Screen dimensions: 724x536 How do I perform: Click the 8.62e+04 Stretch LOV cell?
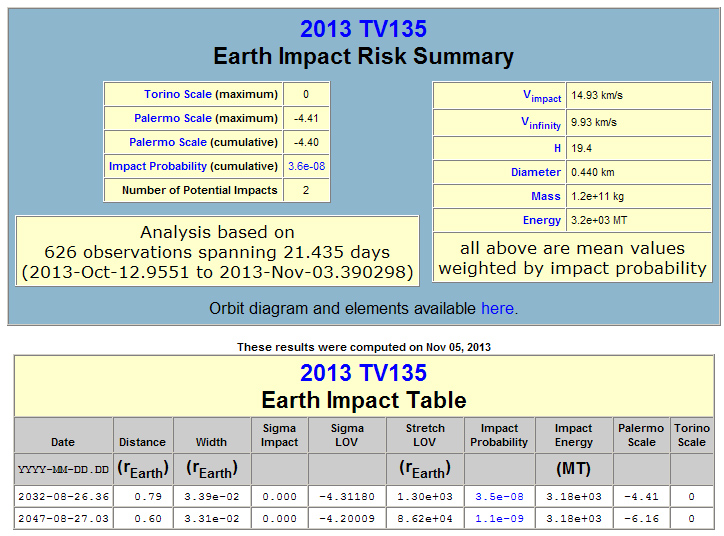coord(425,518)
